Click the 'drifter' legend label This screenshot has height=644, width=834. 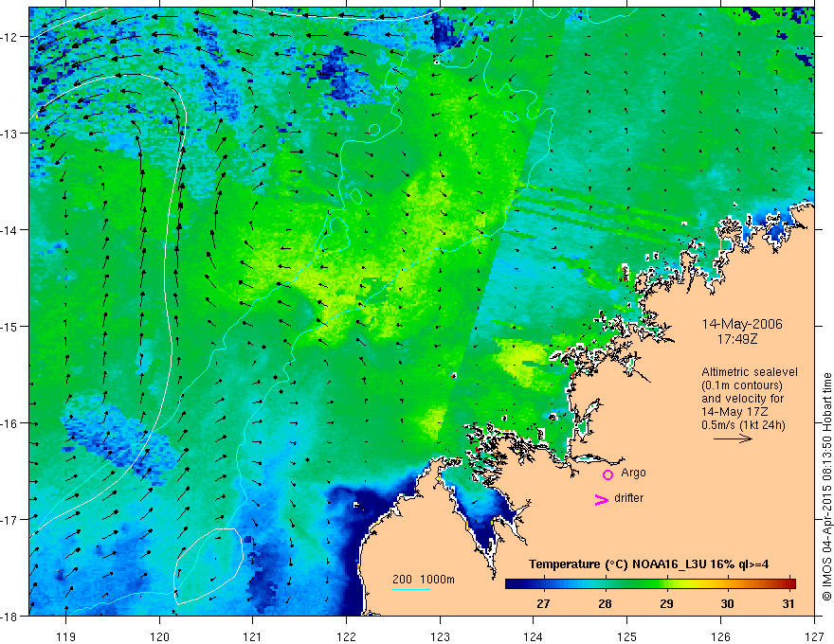point(628,498)
